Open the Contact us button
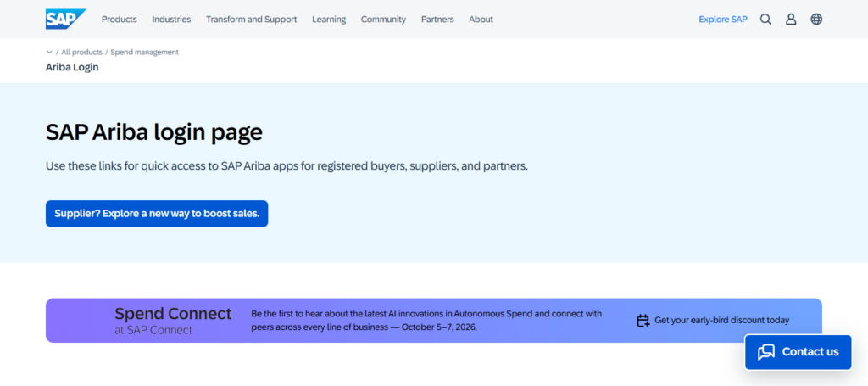868x386 pixels. (798, 352)
